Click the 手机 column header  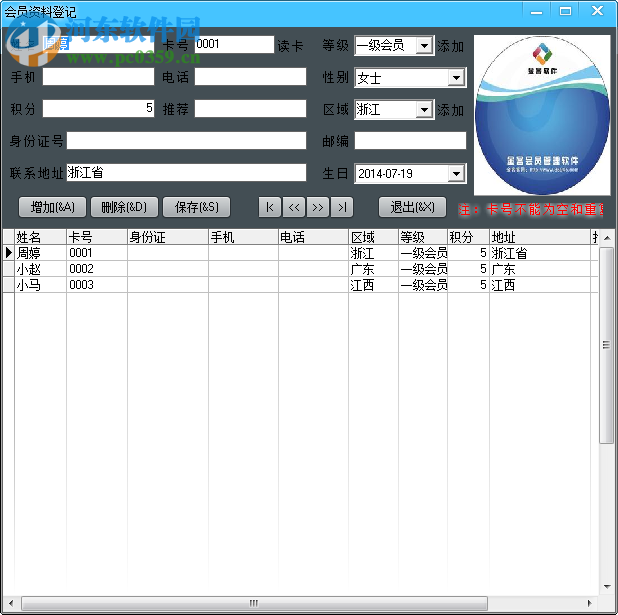[244, 237]
